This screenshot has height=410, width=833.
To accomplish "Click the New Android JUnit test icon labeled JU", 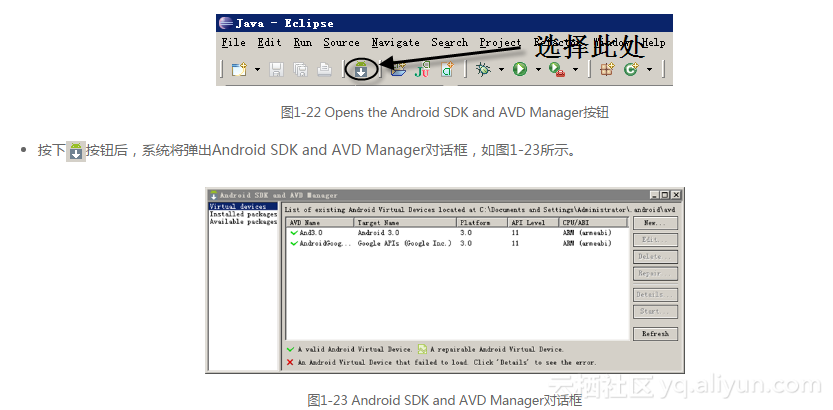I will point(422,69).
